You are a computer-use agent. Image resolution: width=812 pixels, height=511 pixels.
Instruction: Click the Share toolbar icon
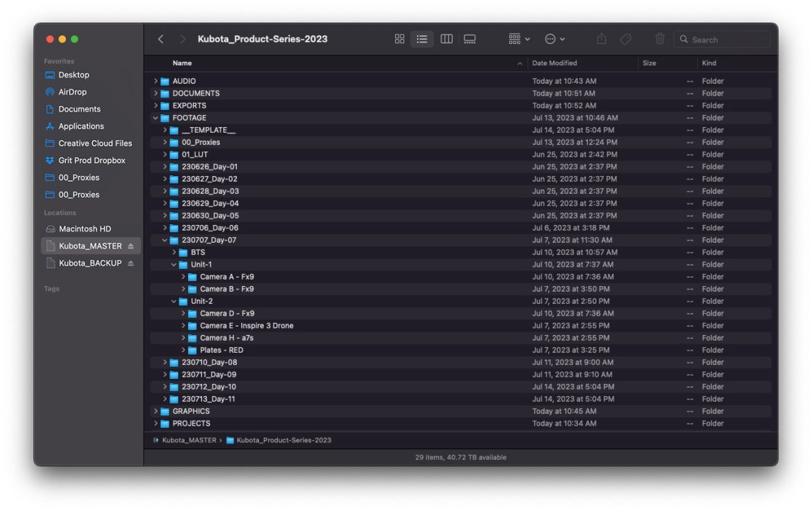(x=601, y=39)
